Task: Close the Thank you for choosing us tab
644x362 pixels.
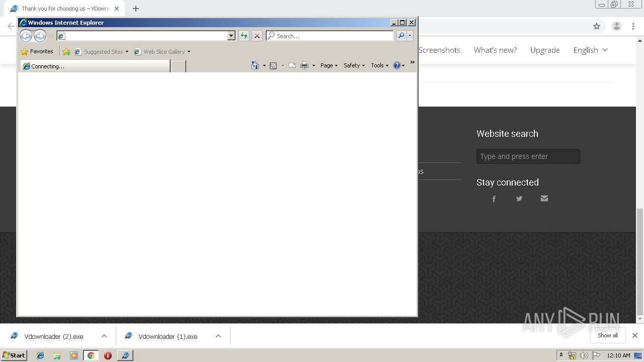Action: coord(117,9)
